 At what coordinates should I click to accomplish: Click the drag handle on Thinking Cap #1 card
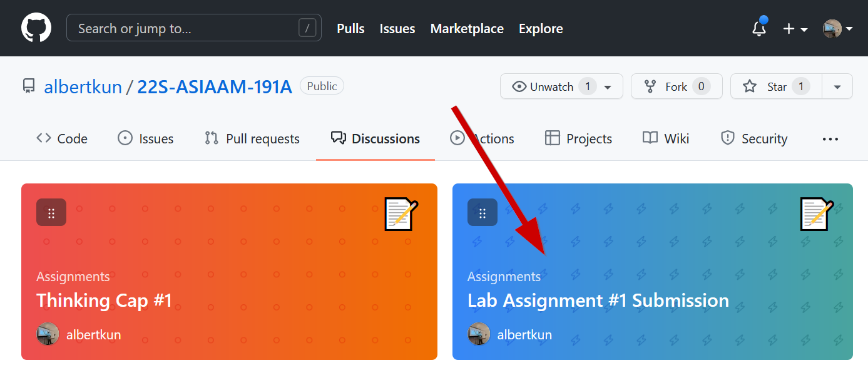click(x=51, y=213)
